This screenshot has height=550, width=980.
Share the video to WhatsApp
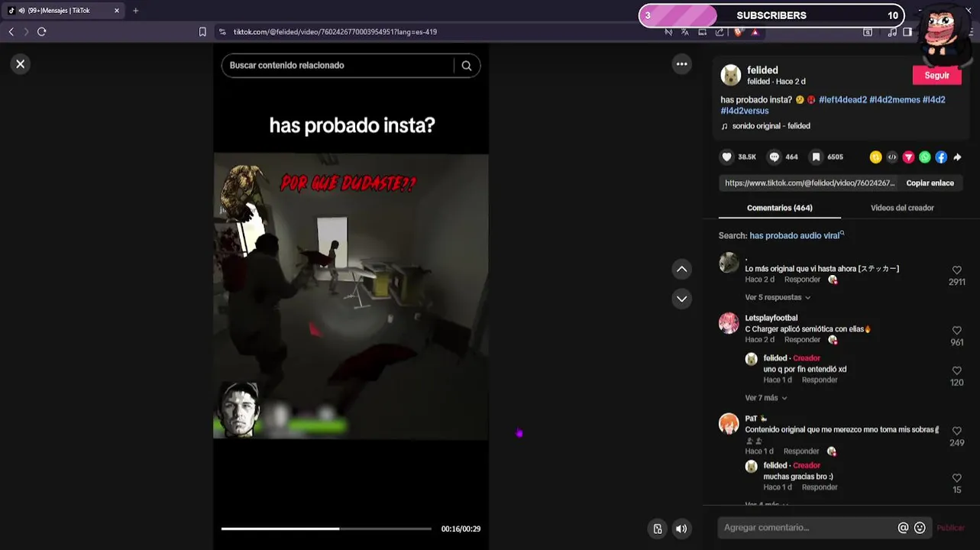coord(925,157)
